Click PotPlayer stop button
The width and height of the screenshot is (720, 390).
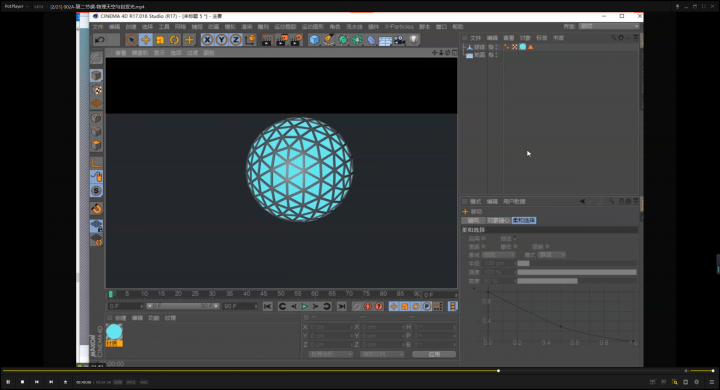pos(22,382)
